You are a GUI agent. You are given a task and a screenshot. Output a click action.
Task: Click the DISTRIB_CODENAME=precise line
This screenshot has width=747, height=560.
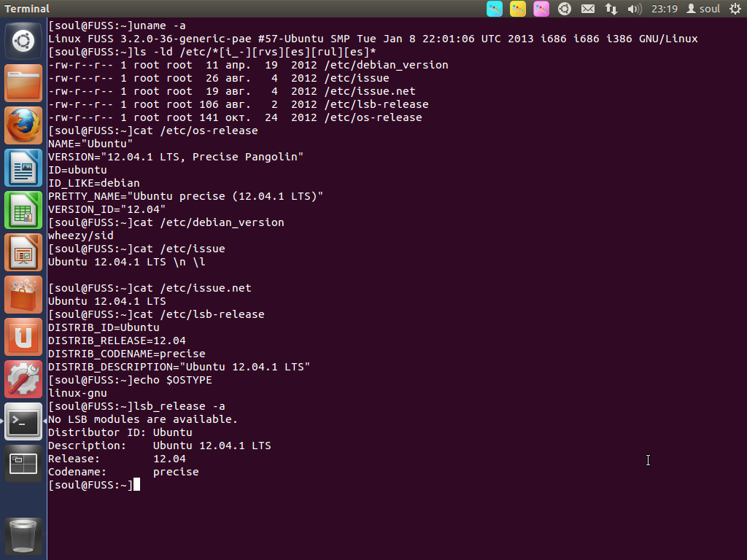pyautogui.click(x=127, y=354)
